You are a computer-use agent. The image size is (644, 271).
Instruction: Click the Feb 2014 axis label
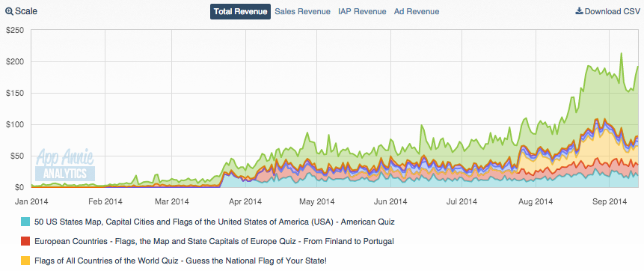click(x=105, y=201)
